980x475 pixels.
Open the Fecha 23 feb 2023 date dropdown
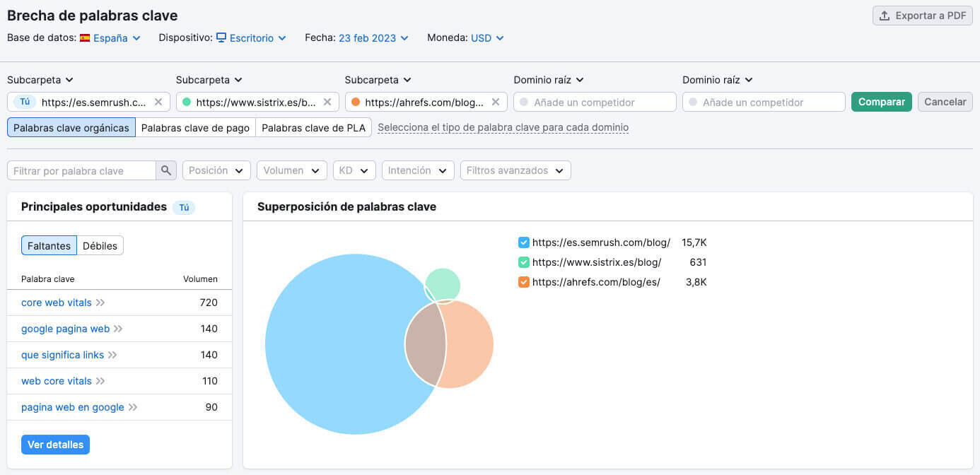373,38
